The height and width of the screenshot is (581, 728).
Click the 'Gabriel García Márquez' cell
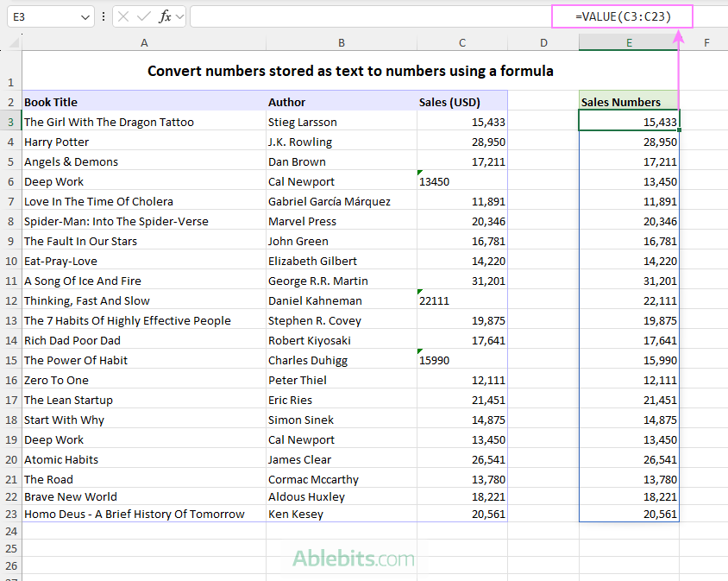pyautogui.click(x=342, y=201)
